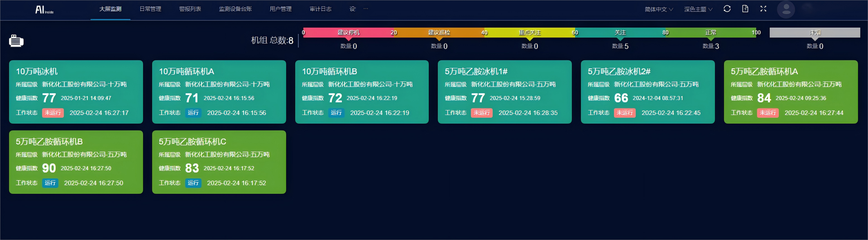Select the green 正常 health range
Image resolution: width=868 pixels, height=240 pixels.
coord(711,33)
